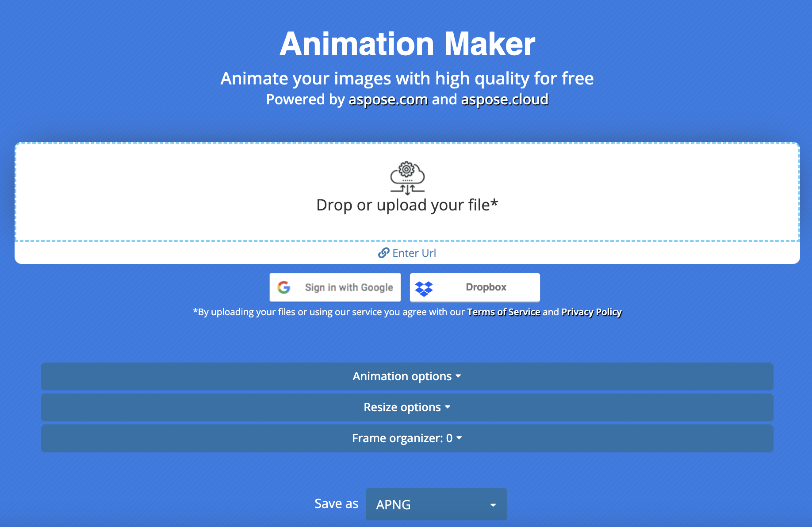
Task: Click the arrow in the APNG format box
Action: 493,505
